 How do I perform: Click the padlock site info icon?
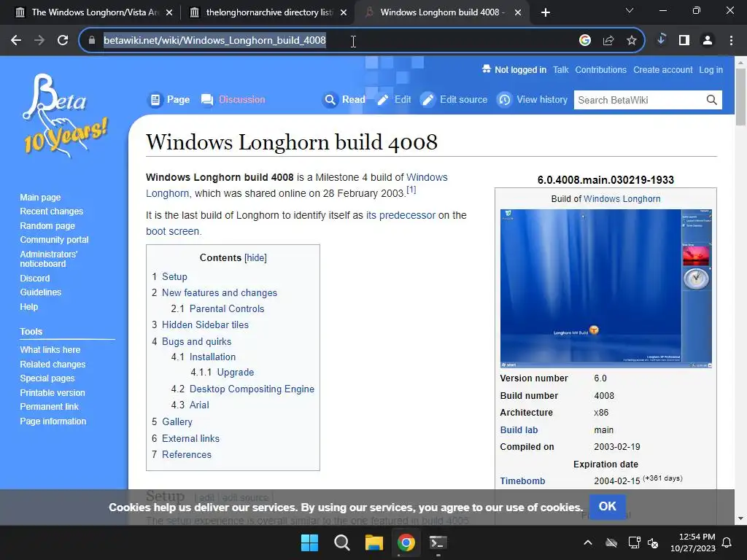tap(92, 40)
